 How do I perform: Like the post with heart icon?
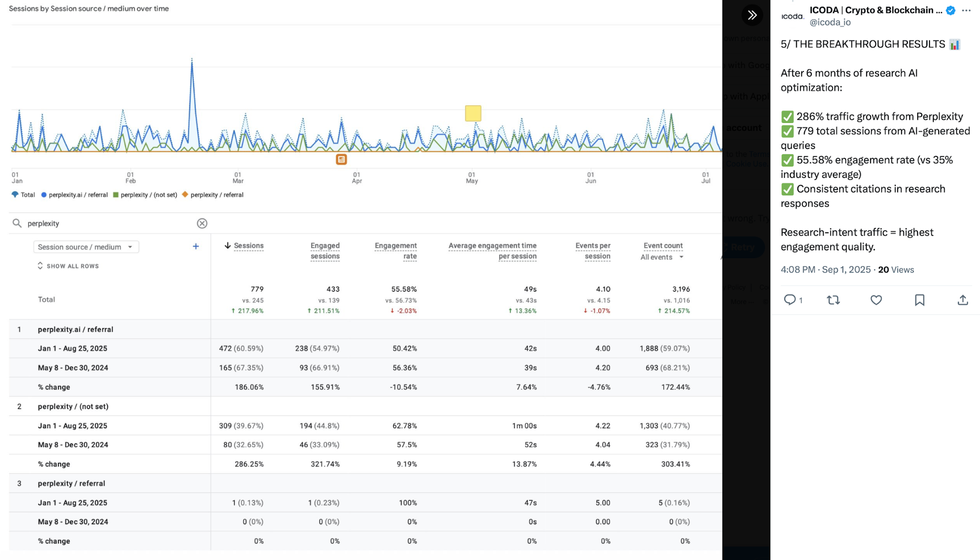point(876,300)
